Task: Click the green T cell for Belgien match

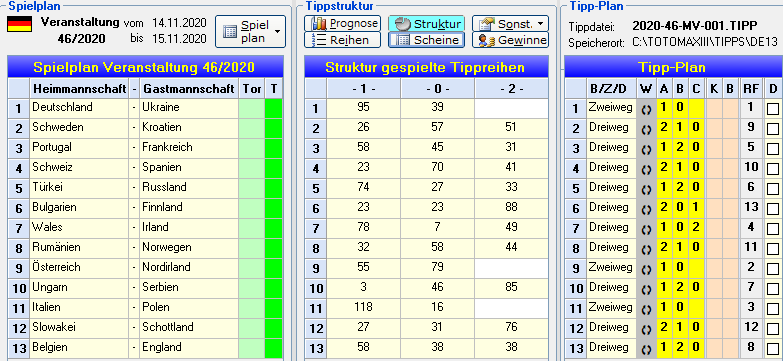Action: click(274, 348)
